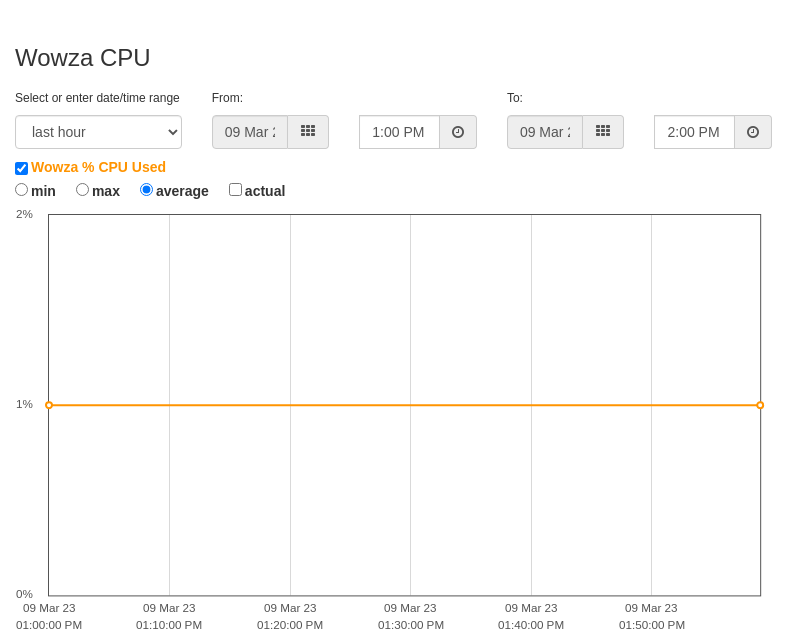Click the From date field
This screenshot has height=634, width=787.
tap(250, 132)
